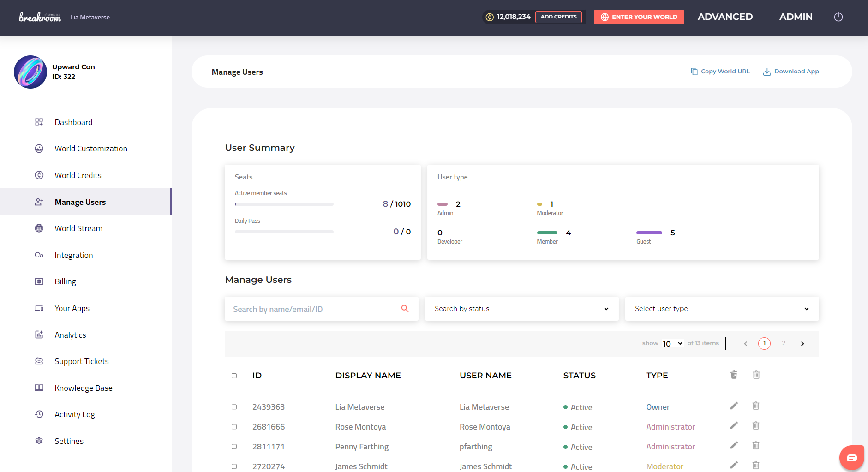Open the chat support bubble
The height and width of the screenshot is (472, 868).
852,458
